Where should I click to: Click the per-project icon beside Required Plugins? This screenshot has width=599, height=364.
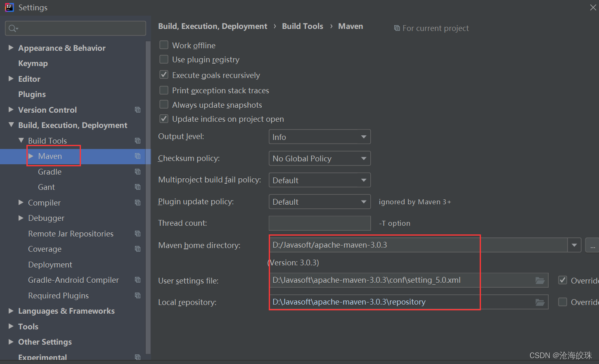coord(138,295)
